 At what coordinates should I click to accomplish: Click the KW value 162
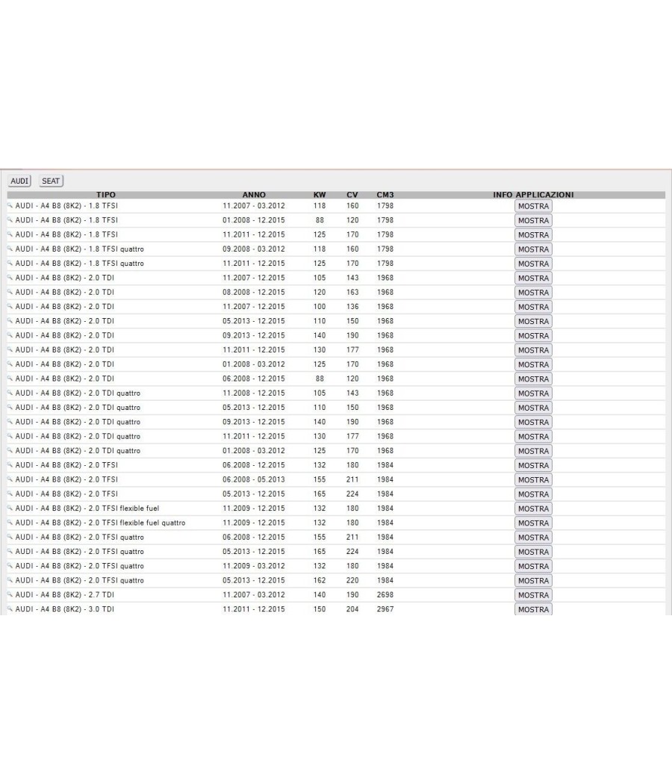(320, 580)
